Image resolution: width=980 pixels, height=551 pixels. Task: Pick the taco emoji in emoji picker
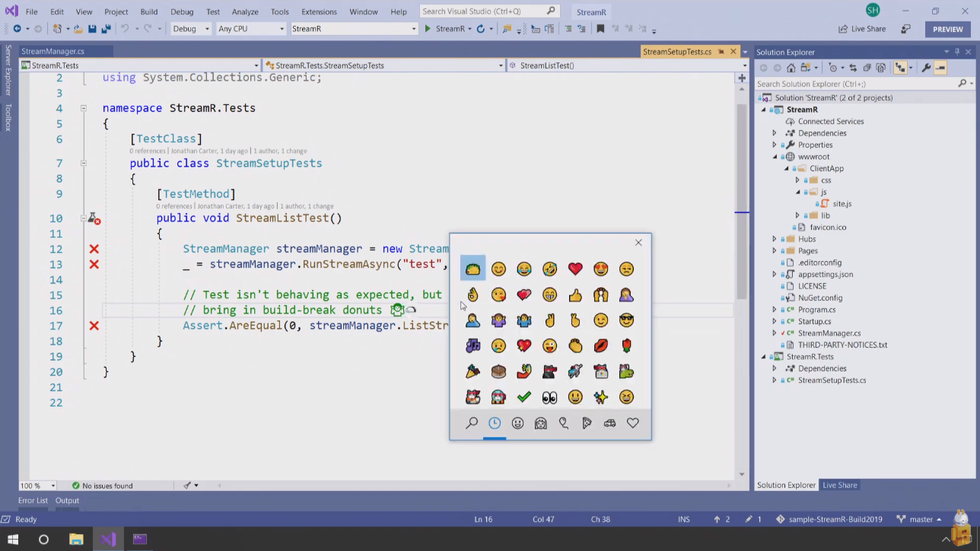click(x=473, y=269)
